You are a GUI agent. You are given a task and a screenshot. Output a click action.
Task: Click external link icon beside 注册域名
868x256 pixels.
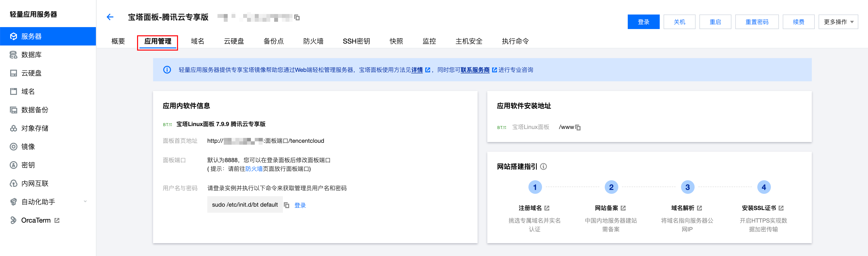click(547, 208)
